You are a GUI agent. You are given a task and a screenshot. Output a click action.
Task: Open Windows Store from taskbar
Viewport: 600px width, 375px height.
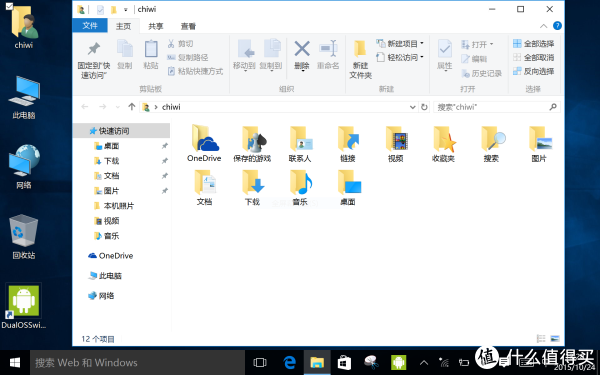tap(344, 362)
